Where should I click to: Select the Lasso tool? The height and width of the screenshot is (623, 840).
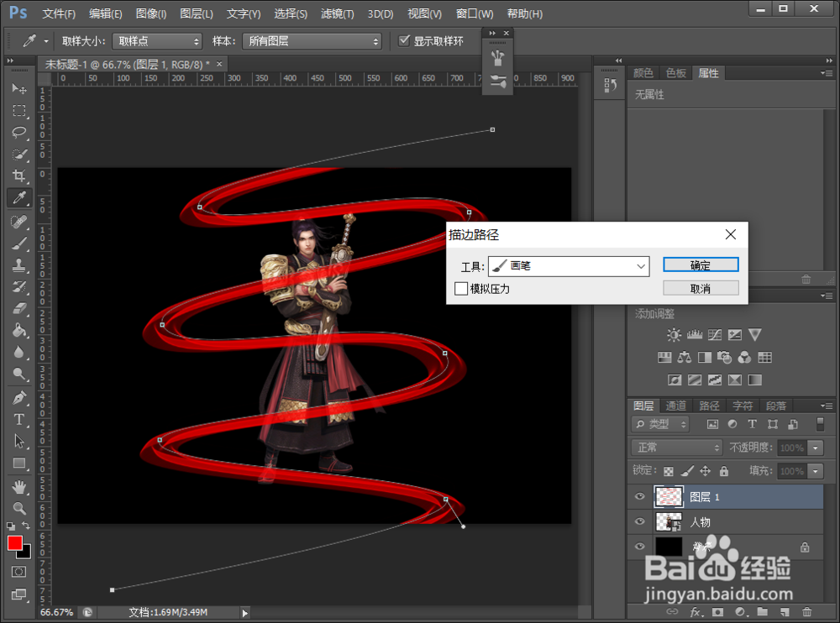tap(19, 133)
